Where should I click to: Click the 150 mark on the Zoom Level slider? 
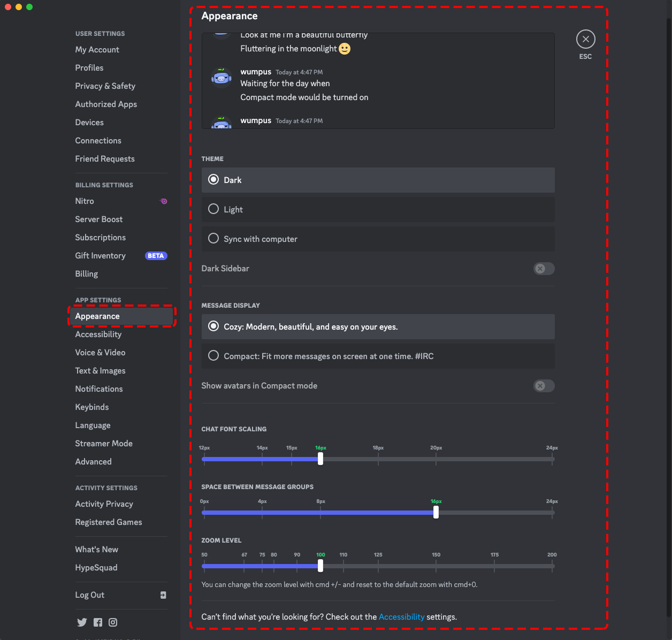[436, 566]
